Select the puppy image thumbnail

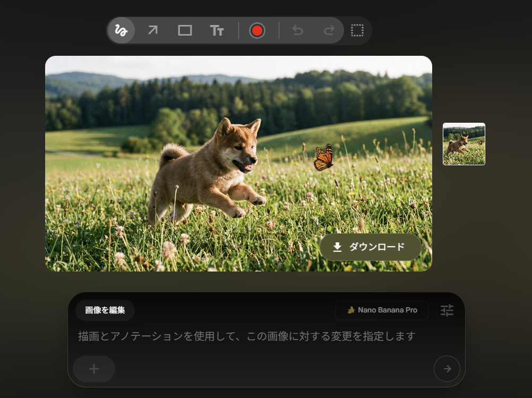pyautogui.click(x=464, y=144)
